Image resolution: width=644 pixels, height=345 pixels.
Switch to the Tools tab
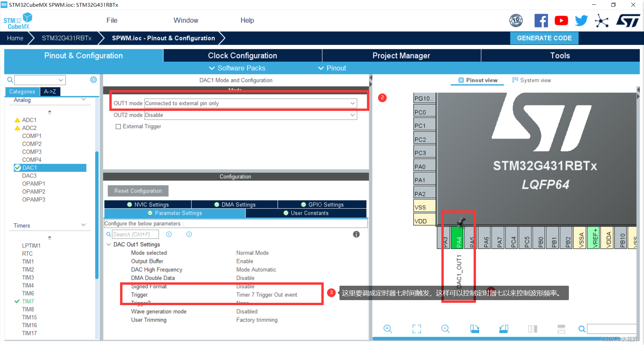[560, 56]
